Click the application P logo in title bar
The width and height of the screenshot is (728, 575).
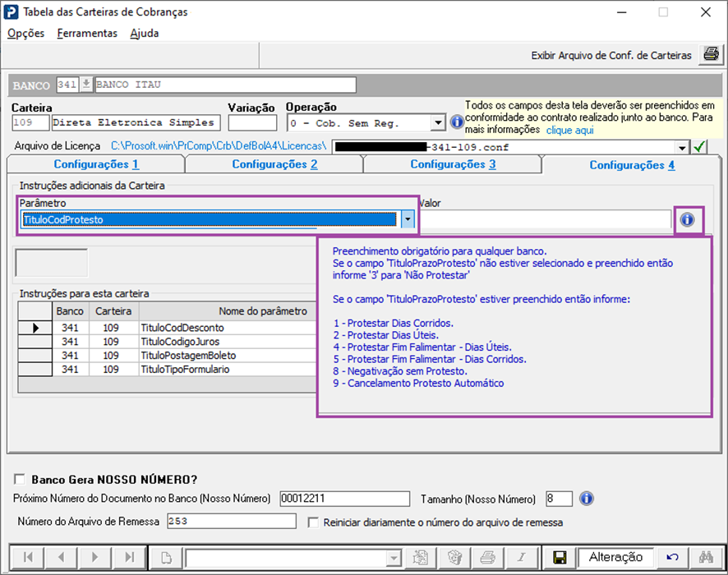click(x=12, y=12)
